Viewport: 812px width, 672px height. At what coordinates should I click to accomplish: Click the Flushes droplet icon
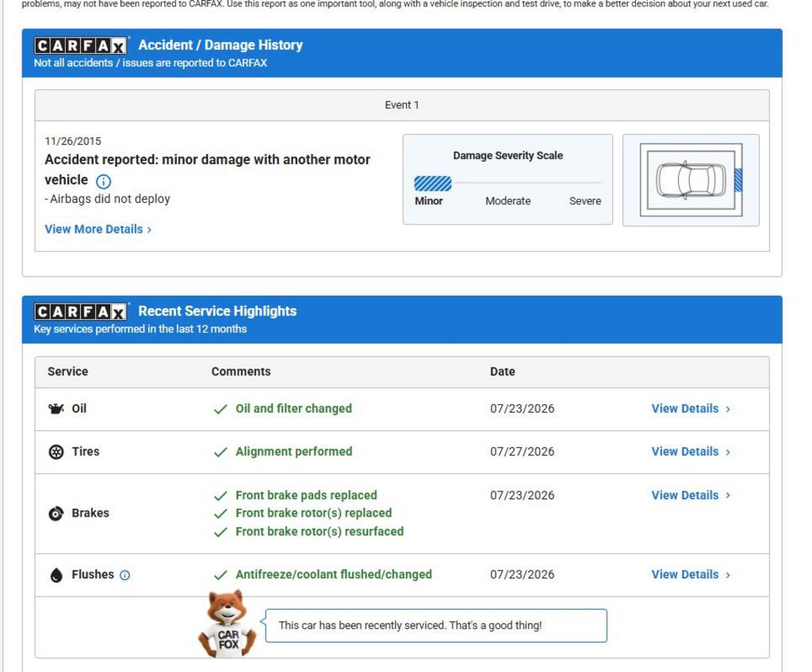point(56,575)
